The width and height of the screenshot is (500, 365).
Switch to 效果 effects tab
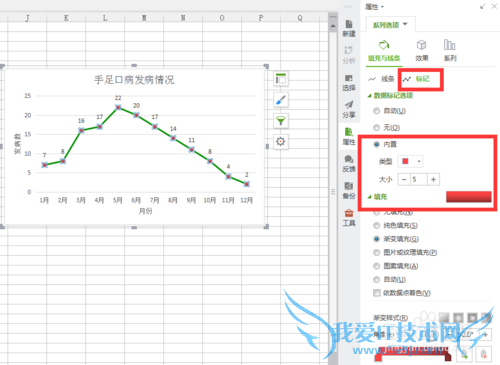point(422,51)
